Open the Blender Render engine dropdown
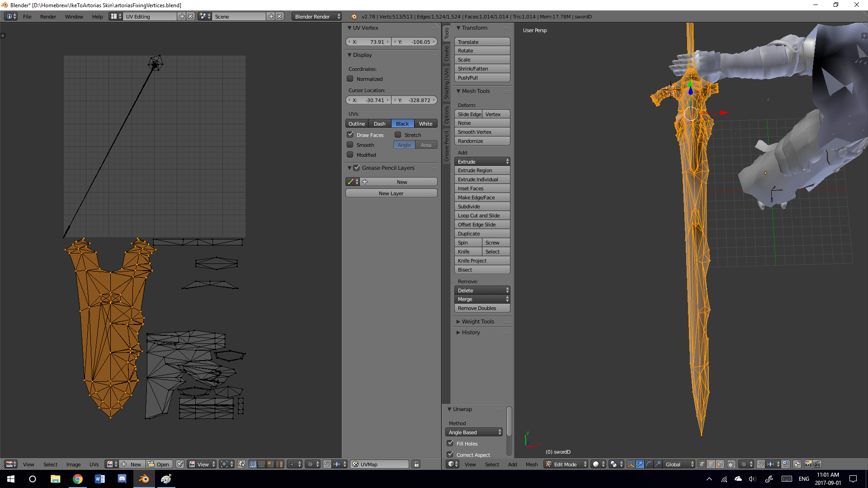The height and width of the screenshot is (488, 868). 316,16
